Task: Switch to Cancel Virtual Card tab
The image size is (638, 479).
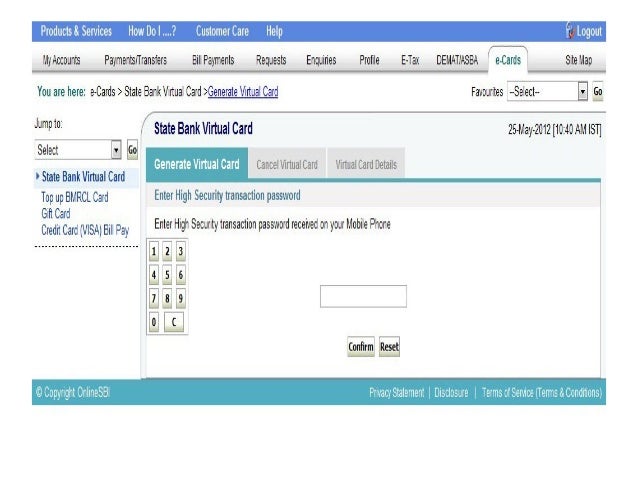Action: coord(287,164)
